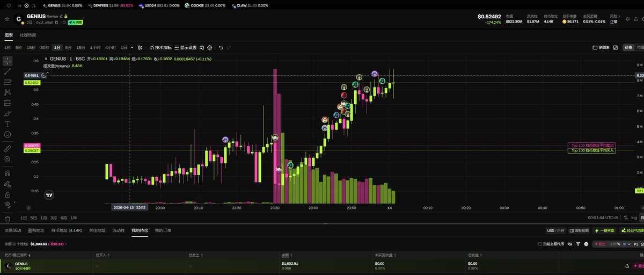Toggle magnet snapping mode

click(x=8, y=173)
